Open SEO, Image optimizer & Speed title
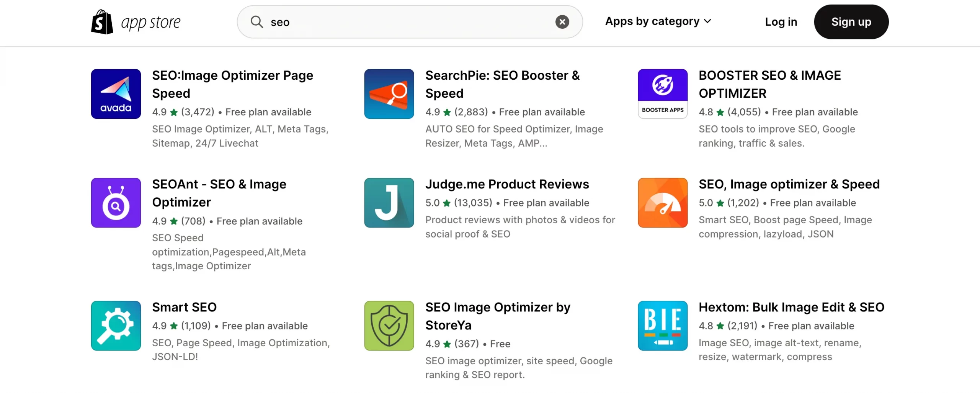The image size is (980, 393). point(789,184)
